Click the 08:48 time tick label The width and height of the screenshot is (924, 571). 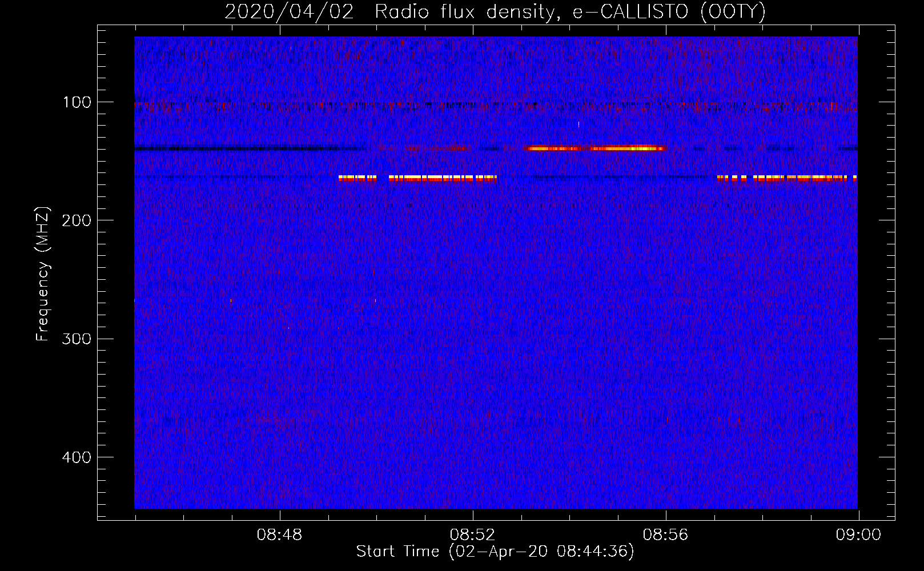[x=279, y=535]
